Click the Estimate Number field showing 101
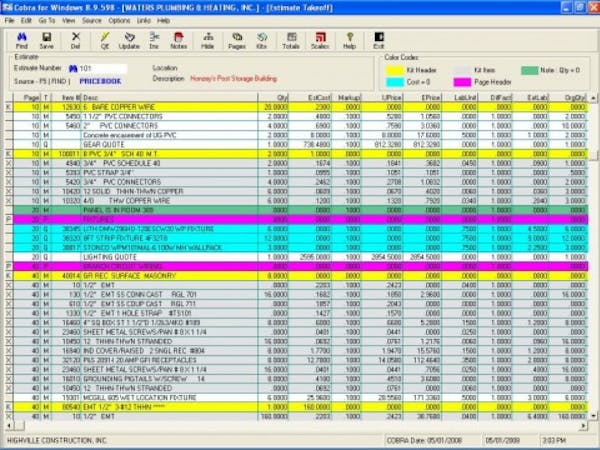The image size is (600, 450). click(x=103, y=68)
